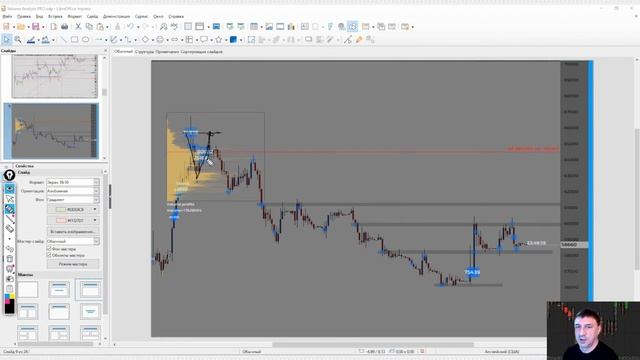Click the Export as PDF icon
The width and height of the screenshot is (640, 360).
[x=53, y=27]
